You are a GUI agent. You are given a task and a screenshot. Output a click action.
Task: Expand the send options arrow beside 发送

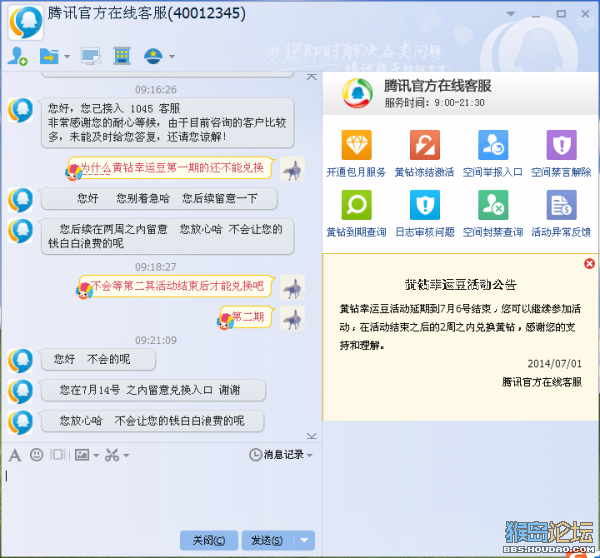[x=304, y=540]
